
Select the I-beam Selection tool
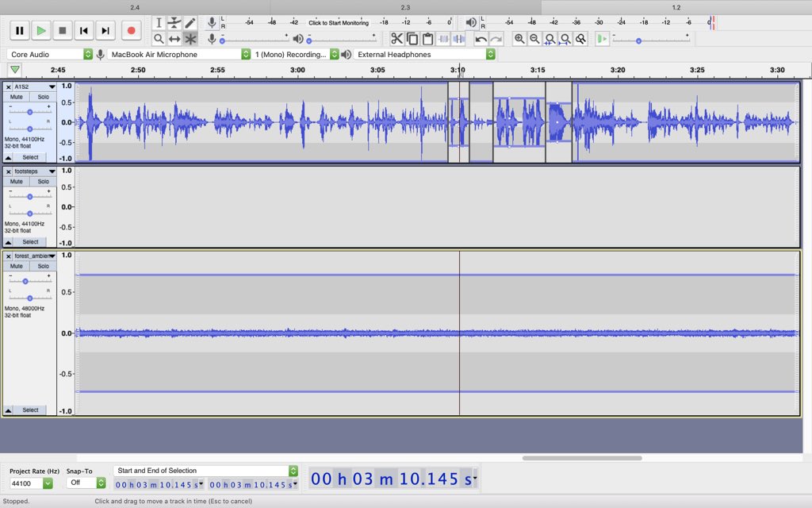coord(159,23)
